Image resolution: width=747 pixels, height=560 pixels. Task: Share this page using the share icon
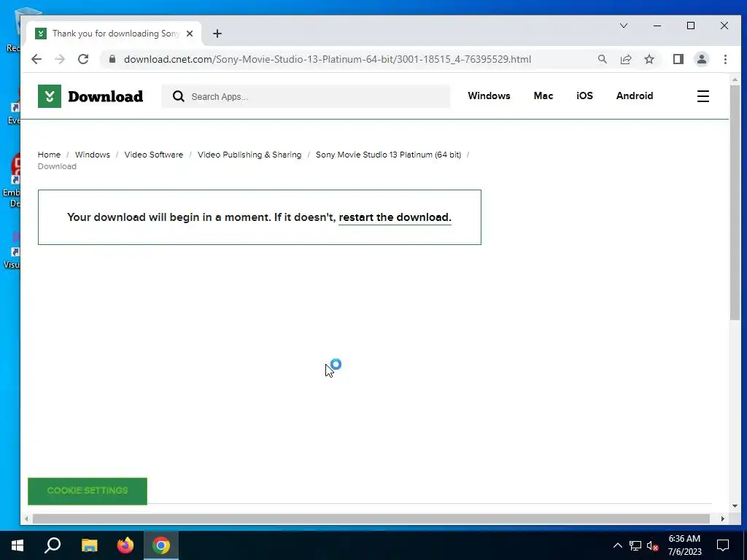tap(625, 59)
